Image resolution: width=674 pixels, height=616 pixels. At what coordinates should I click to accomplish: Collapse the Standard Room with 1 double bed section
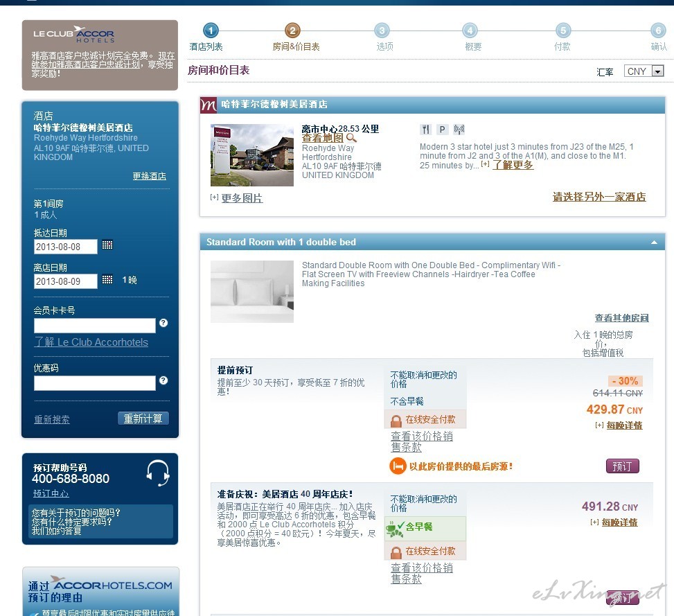654,243
